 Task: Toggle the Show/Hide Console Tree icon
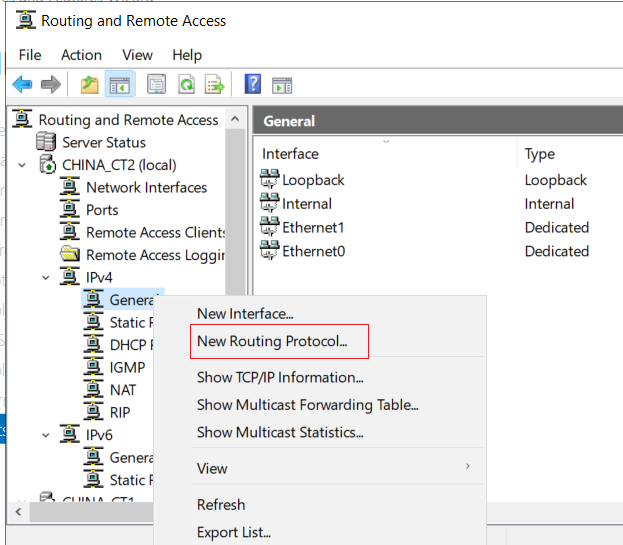click(x=120, y=85)
